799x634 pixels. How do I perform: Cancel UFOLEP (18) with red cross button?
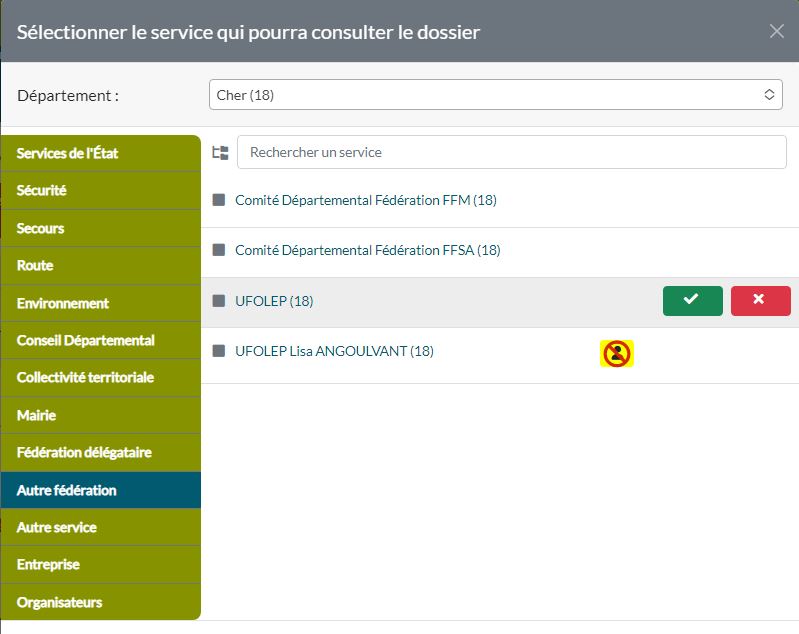click(x=760, y=301)
